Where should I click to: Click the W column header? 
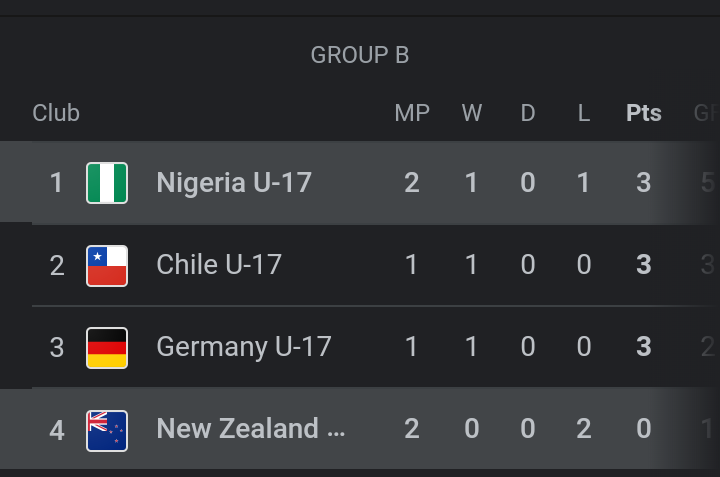coord(472,113)
